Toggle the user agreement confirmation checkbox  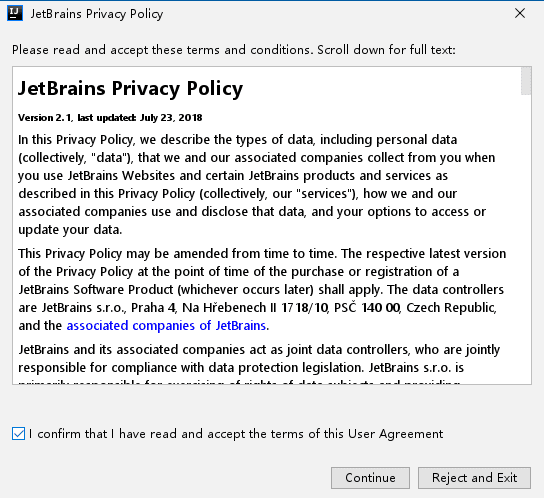click(x=18, y=434)
